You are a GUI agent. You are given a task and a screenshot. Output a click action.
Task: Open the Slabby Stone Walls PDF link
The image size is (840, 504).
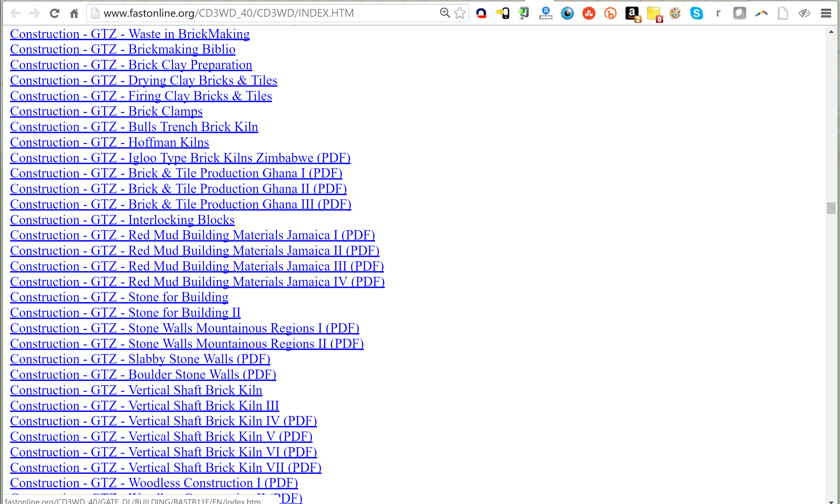(140, 359)
